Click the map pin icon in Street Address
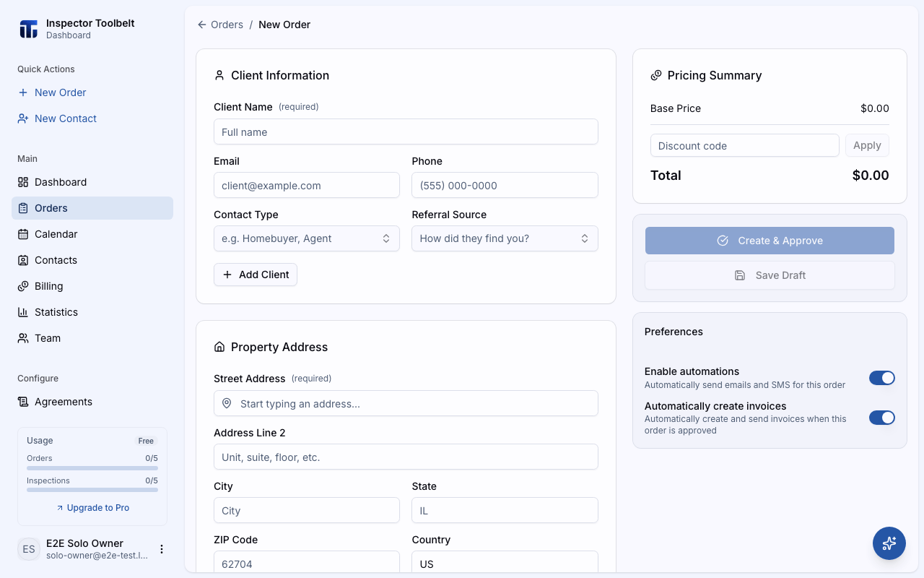 227,403
